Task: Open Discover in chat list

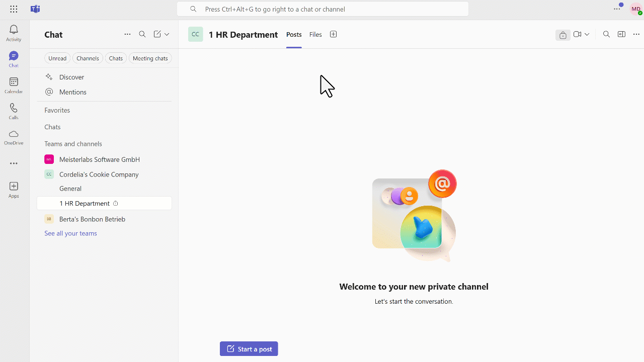Action: (105, 77)
